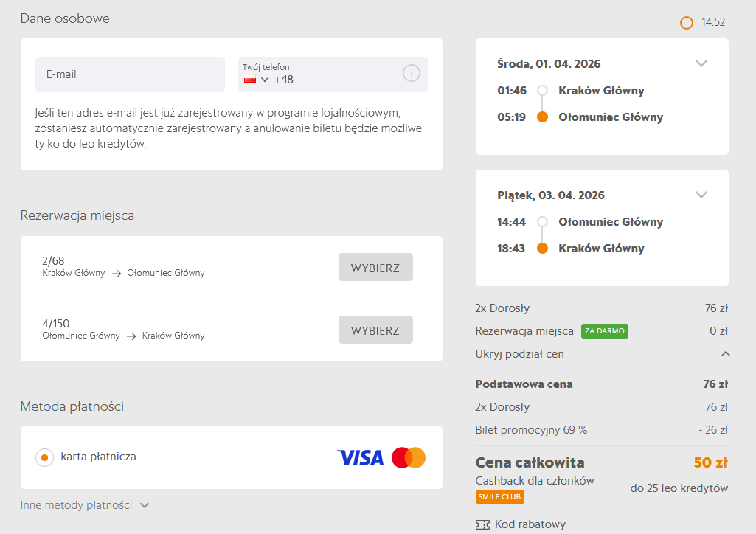The width and height of the screenshot is (756, 534).
Task: Select the karta płatnicza radio button
Action: 44,457
